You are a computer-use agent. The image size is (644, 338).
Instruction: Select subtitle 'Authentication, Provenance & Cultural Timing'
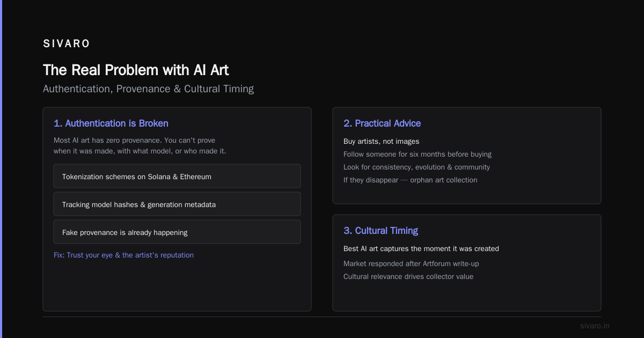[148, 89]
